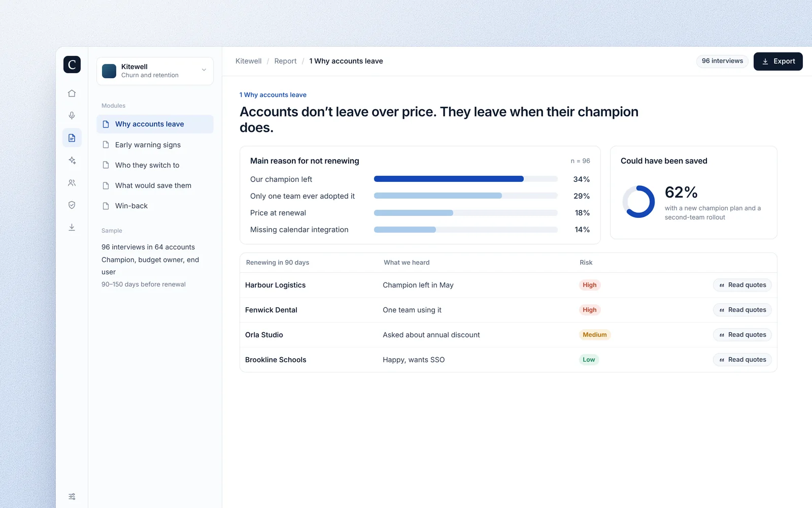Click the Asked about annual discount cell
Image resolution: width=812 pixels, height=508 pixels.
click(x=431, y=335)
